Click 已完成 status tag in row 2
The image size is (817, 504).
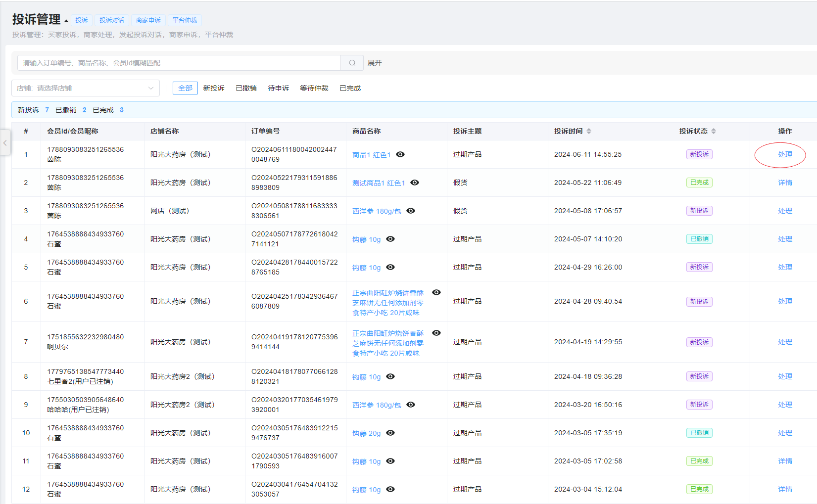point(699,183)
